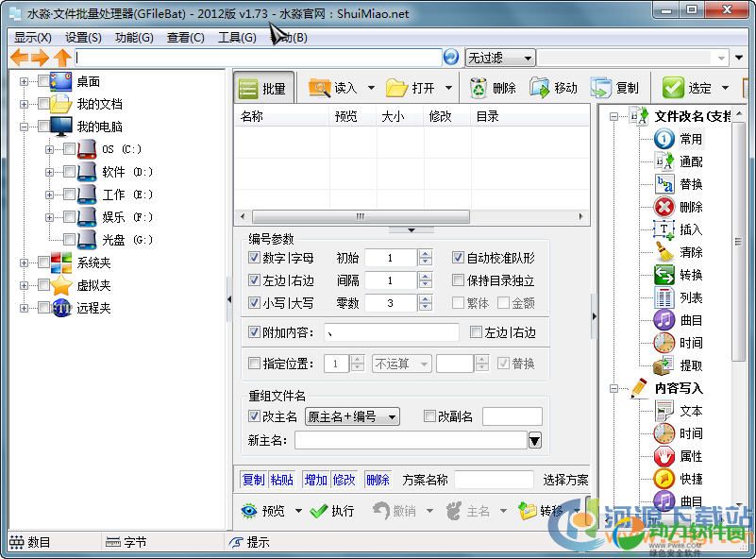Toggle the 自动校准队形 checkbox
Image resolution: width=756 pixels, height=559 pixels.
pos(458,258)
